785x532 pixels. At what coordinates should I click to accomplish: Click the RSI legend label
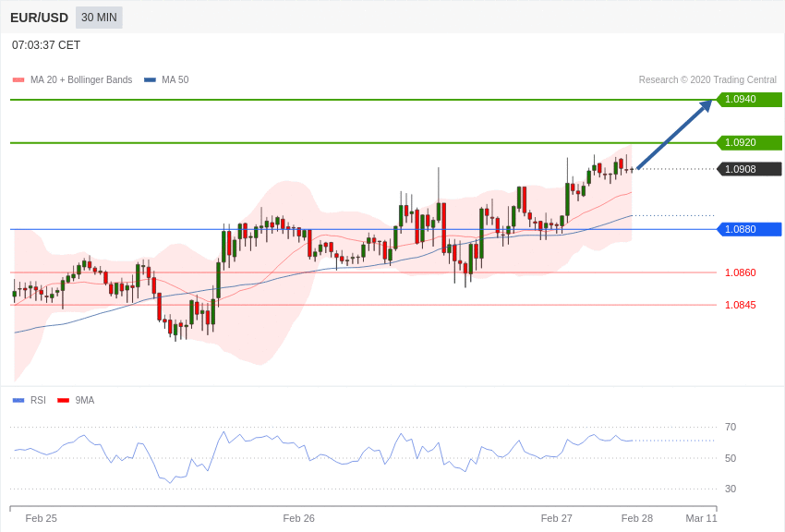pos(38,400)
